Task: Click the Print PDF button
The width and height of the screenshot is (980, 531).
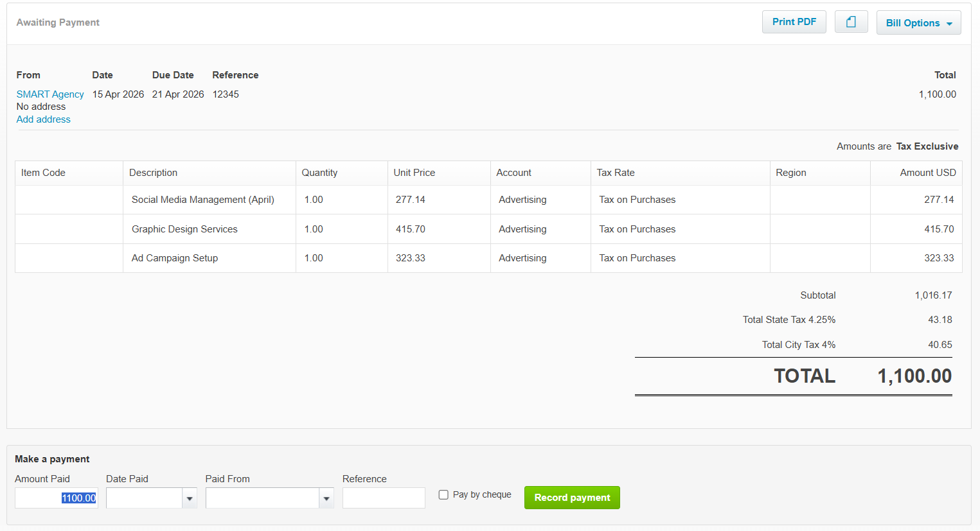Action: pyautogui.click(x=794, y=22)
